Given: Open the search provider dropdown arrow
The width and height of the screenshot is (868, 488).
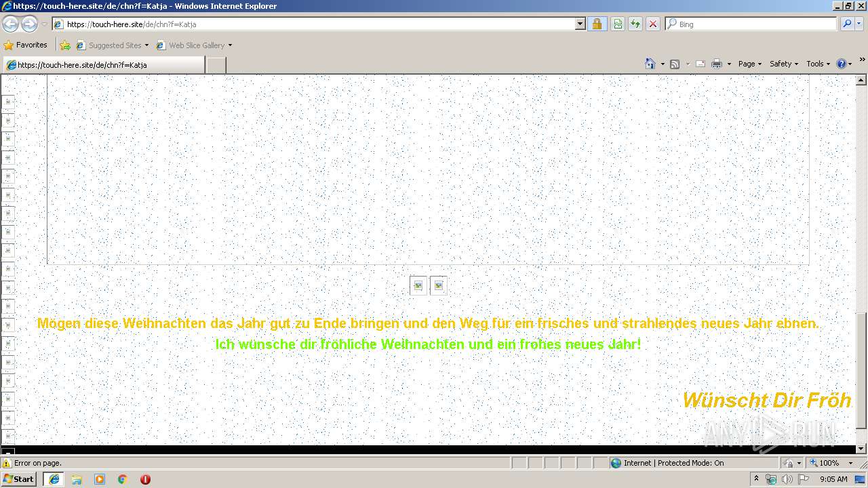Looking at the screenshot, I should tap(859, 24).
